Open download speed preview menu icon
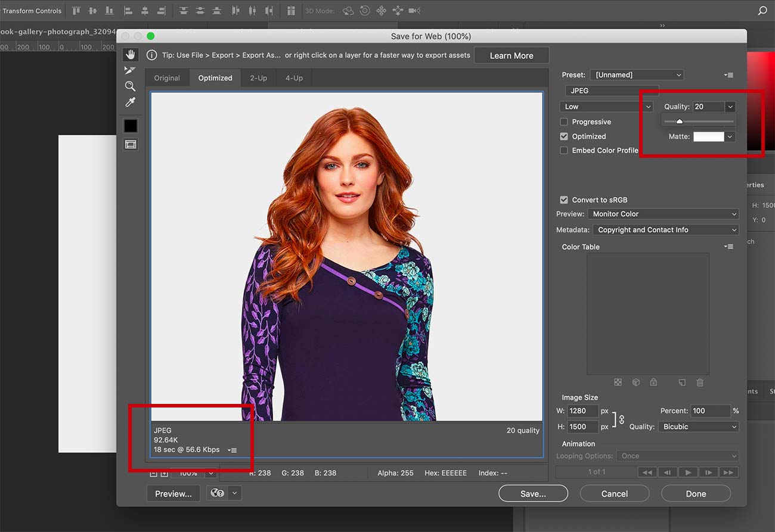 232,450
